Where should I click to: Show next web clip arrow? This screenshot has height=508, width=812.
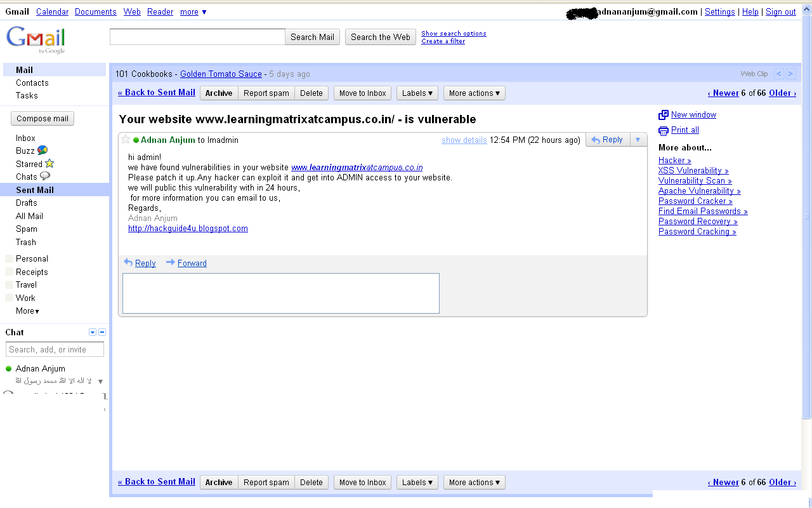tap(790, 74)
